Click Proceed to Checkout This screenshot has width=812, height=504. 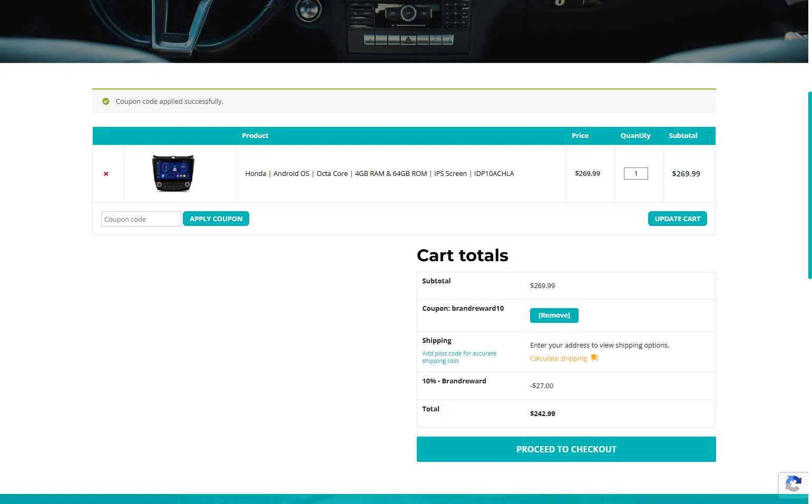566,449
